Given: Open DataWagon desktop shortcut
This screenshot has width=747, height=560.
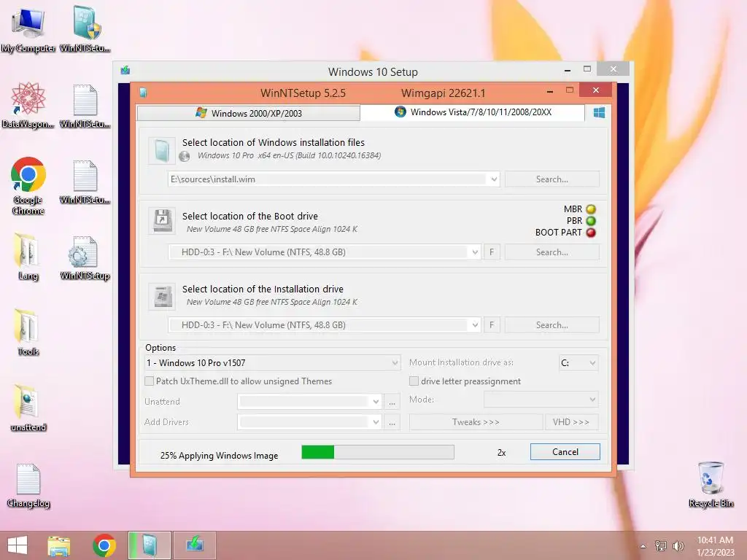Looking at the screenshot, I should 28,105.
